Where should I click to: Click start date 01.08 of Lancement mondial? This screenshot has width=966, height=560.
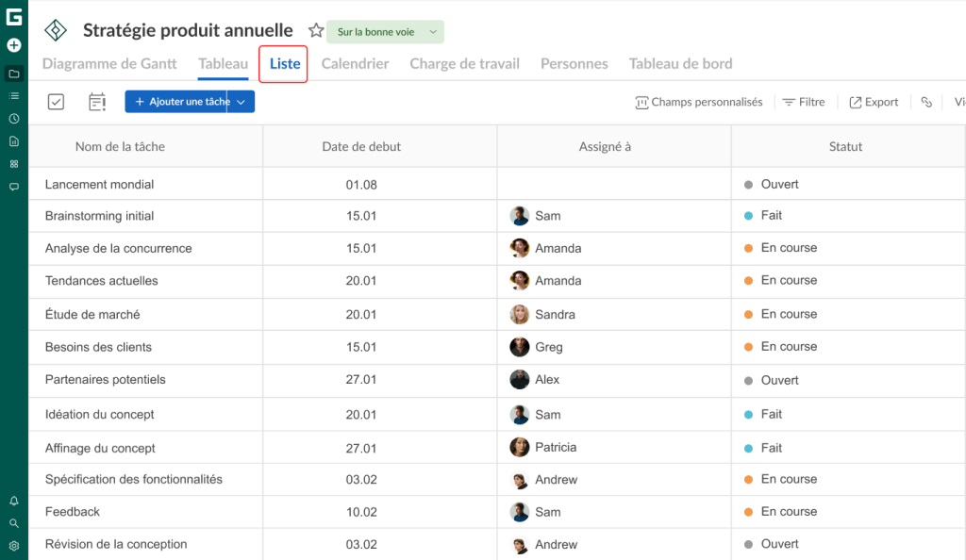tap(361, 185)
